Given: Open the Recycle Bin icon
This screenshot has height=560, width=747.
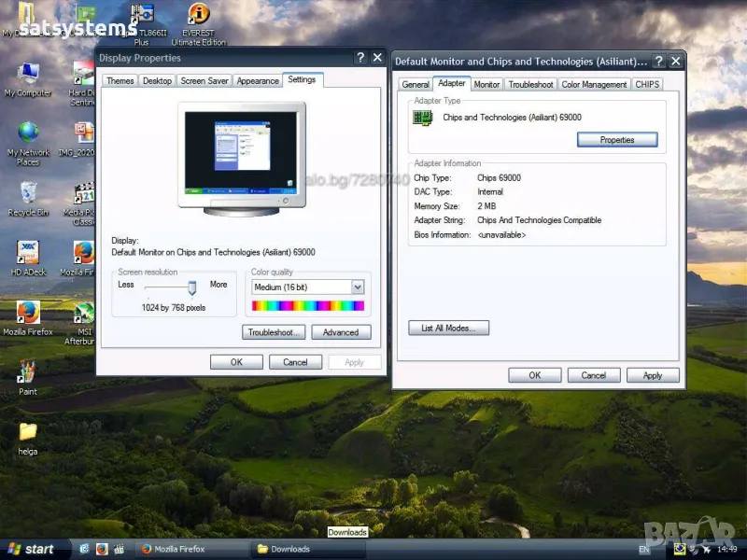Looking at the screenshot, I should (28, 194).
